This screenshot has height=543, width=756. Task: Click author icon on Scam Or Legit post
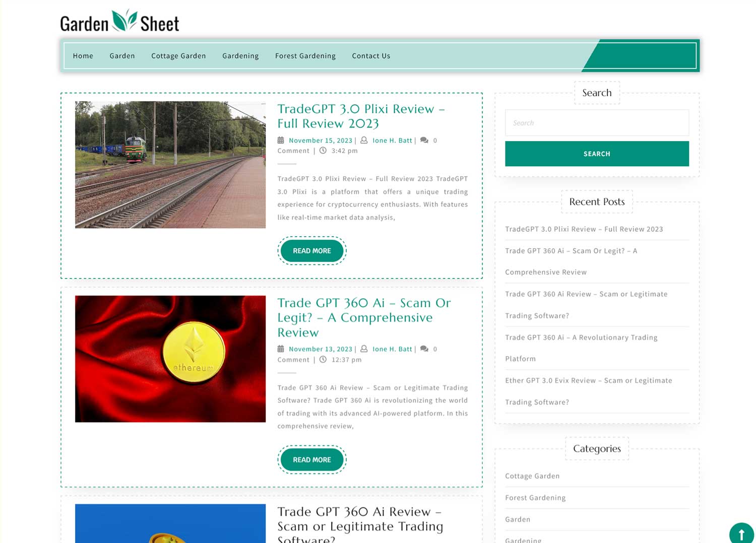364,349
